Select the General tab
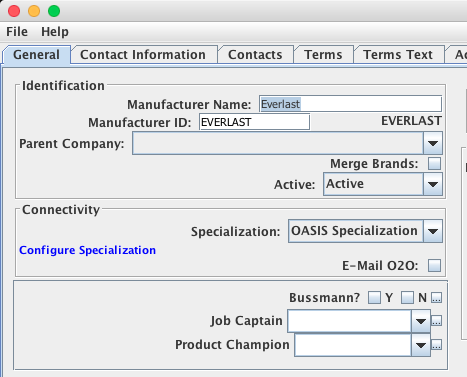 36,55
